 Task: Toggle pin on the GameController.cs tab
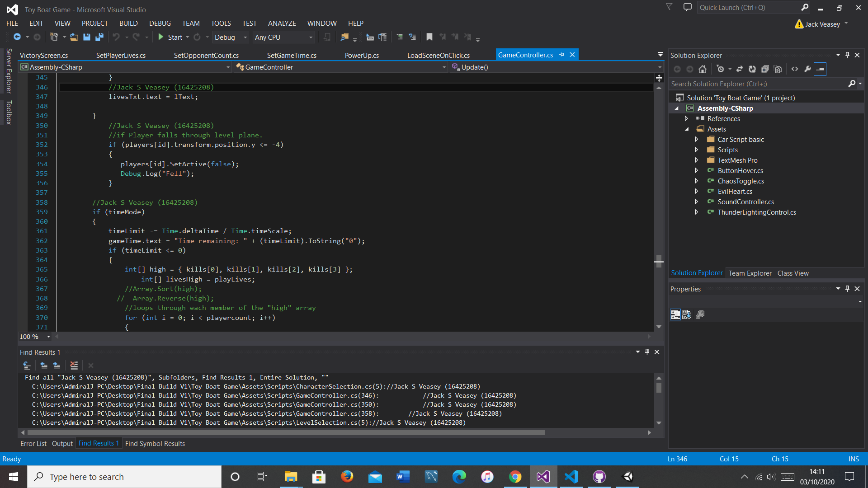[562, 55]
